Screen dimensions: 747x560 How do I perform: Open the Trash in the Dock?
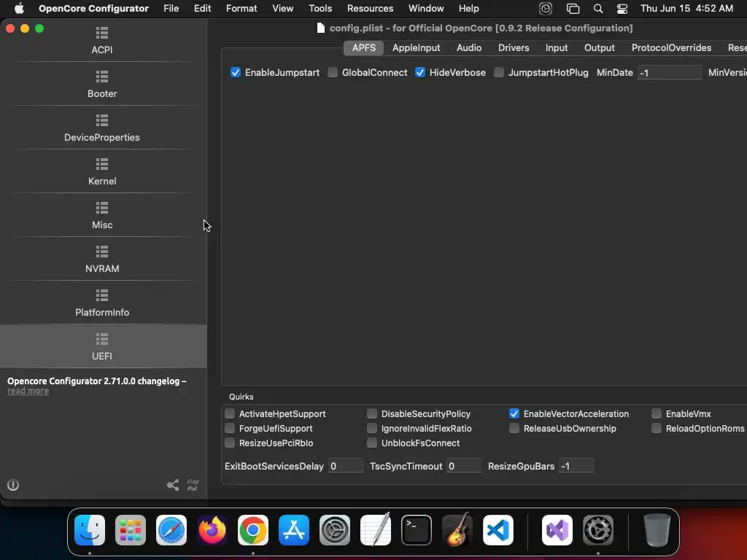[657, 530]
